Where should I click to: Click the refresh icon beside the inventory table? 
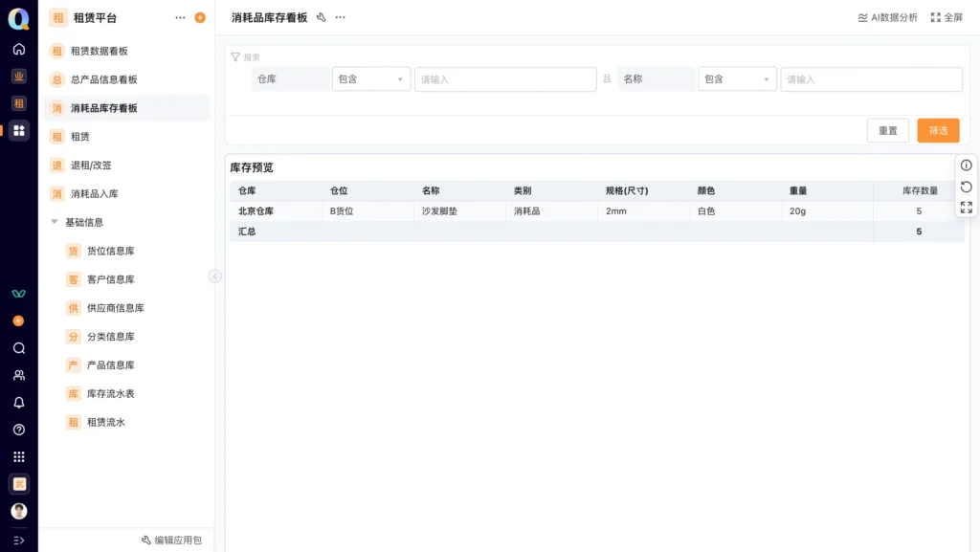coord(966,187)
